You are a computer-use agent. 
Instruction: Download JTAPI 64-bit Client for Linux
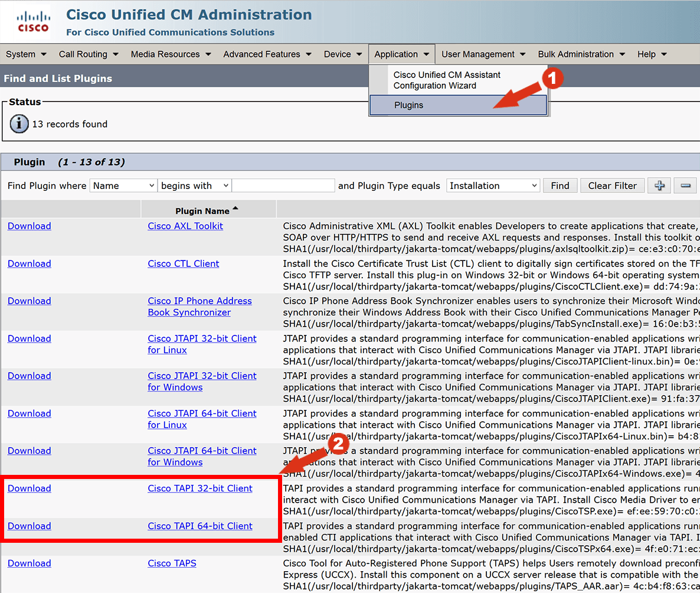point(30,413)
